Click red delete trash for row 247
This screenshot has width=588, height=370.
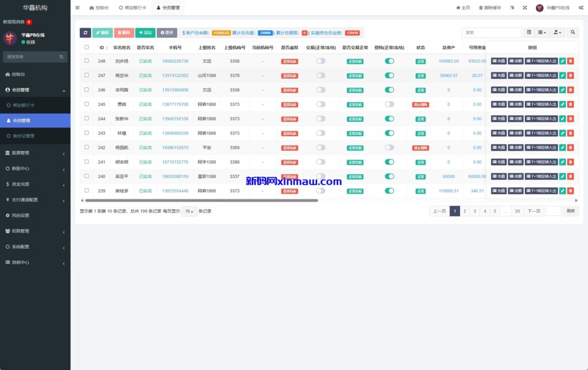click(x=570, y=75)
